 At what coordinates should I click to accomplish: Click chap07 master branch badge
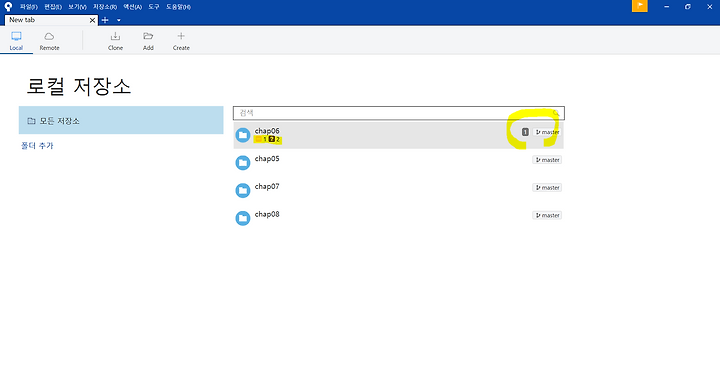click(x=547, y=187)
